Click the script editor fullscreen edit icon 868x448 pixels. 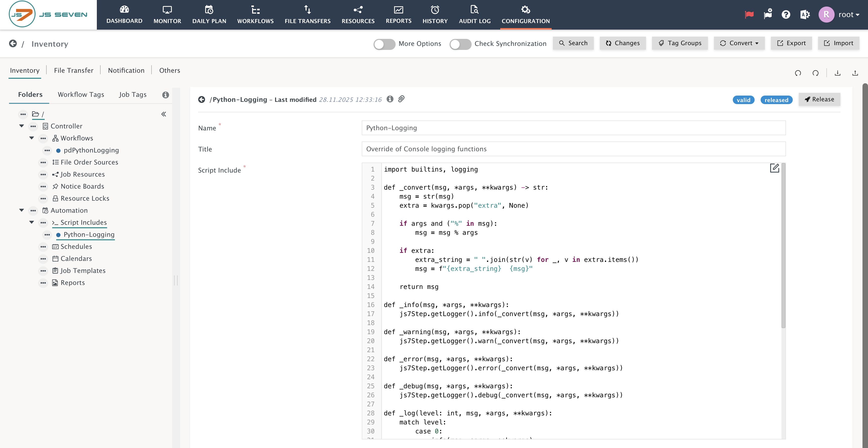(x=774, y=168)
